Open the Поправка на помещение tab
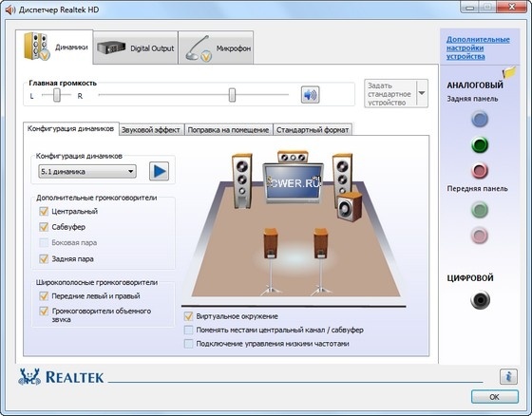 (228, 130)
